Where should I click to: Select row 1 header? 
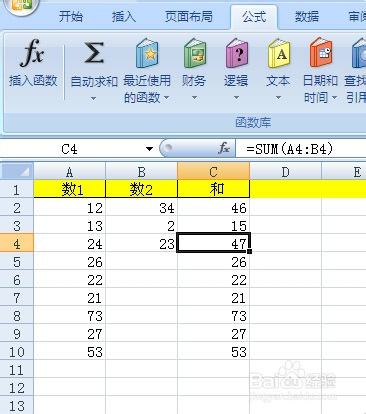[17, 189]
